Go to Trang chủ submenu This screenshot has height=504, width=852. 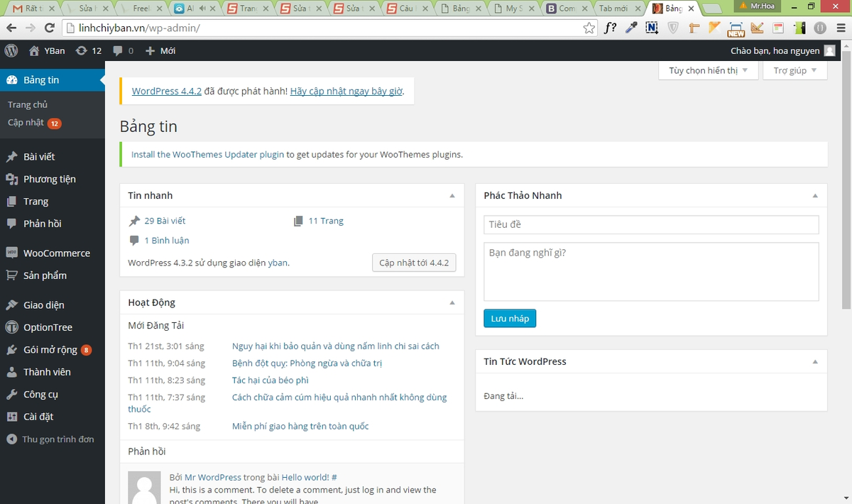(x=28, y=105)
